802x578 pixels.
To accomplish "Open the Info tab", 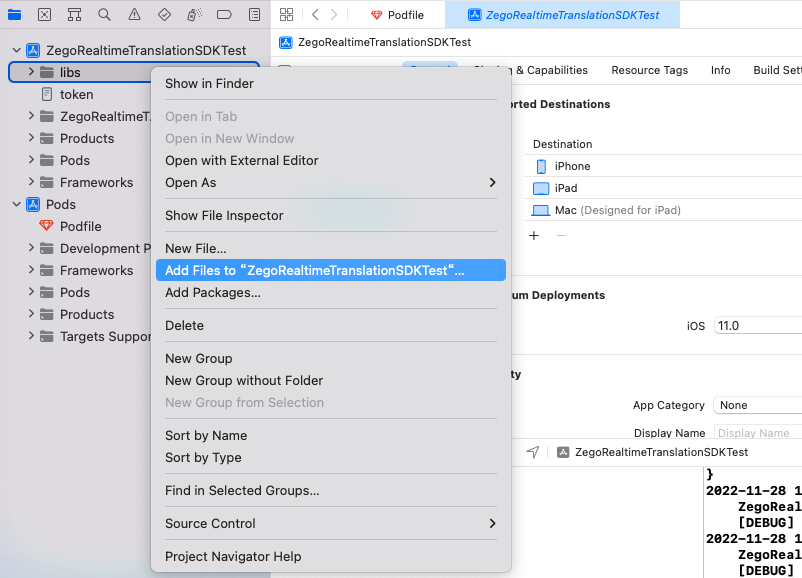I will (720, 70).
